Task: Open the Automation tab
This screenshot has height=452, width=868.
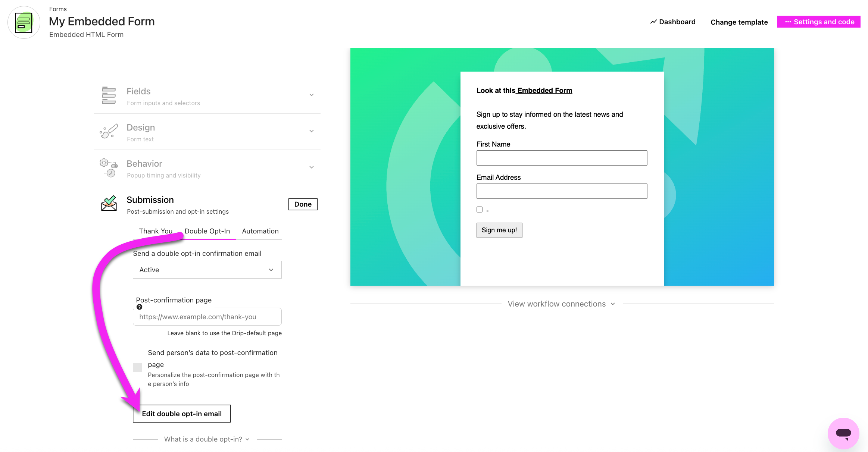Action: click(260, 231)
